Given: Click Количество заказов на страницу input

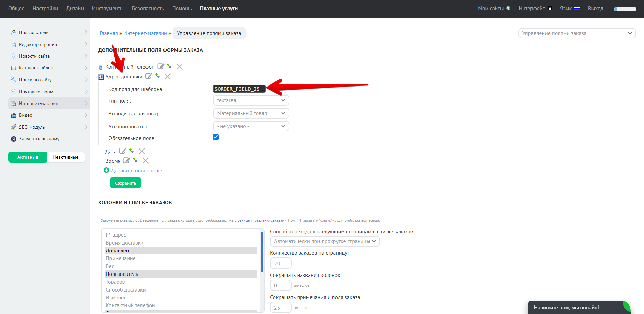Looking at the screenshot, I should (281, 263).
